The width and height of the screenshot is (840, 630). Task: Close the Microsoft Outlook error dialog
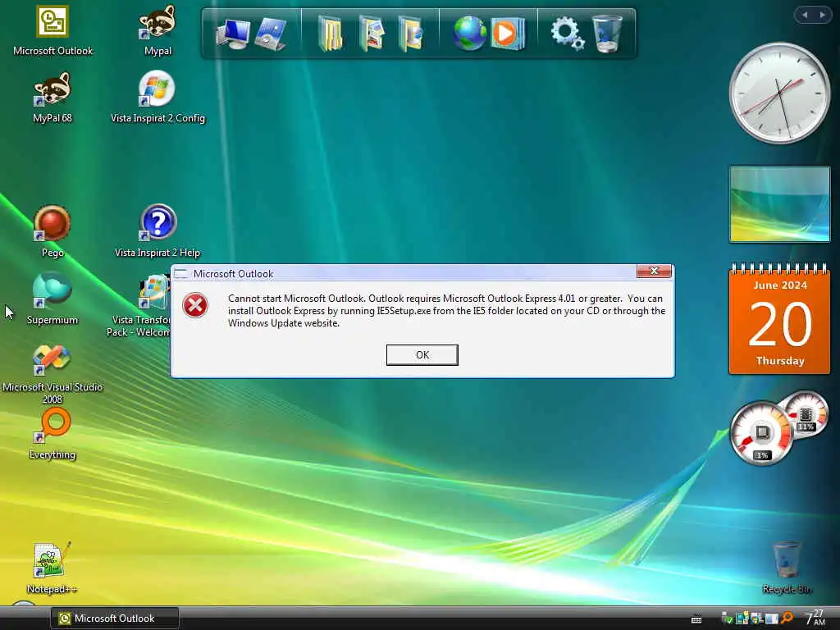pos(654,271)
